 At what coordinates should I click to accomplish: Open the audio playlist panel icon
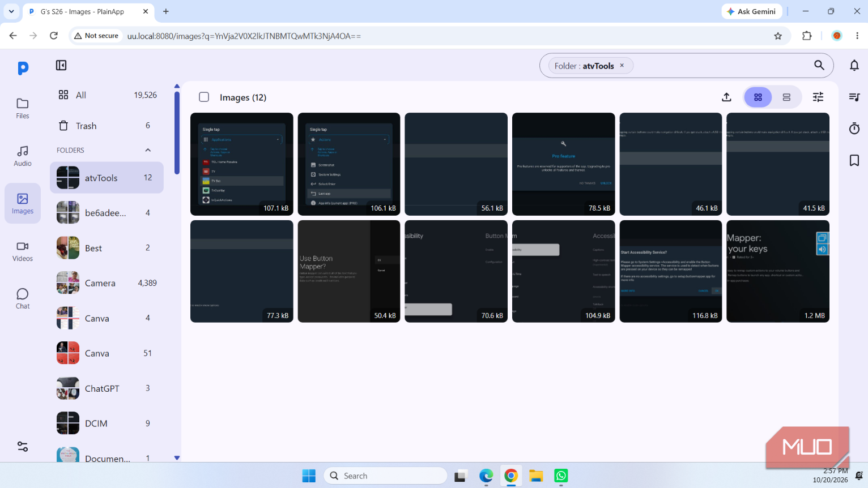tap(854, 97)
